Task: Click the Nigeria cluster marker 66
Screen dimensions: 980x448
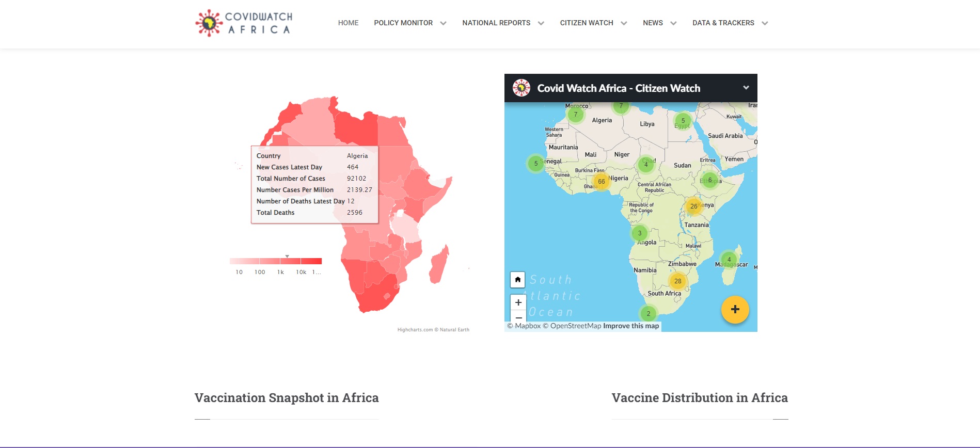Action: pyautogui.click(x=601, y=182)
